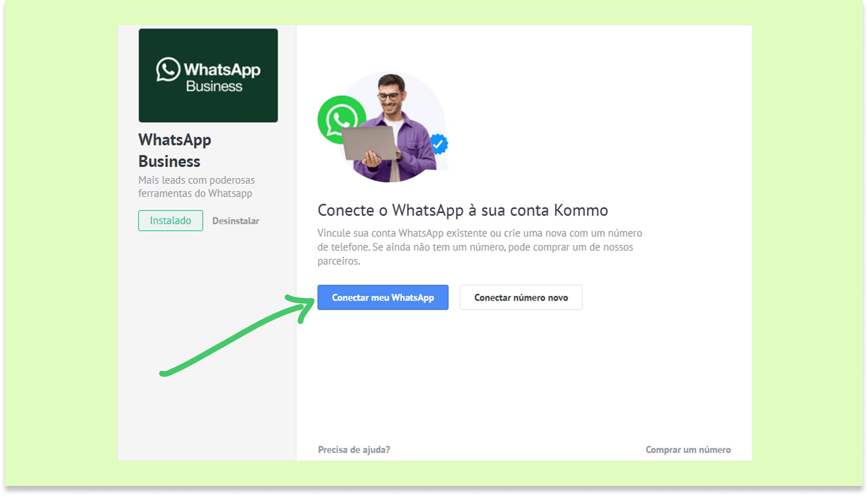Click the Conecte o WhatsApp heading
Viewport: 868px width, 496px height.
462,210
